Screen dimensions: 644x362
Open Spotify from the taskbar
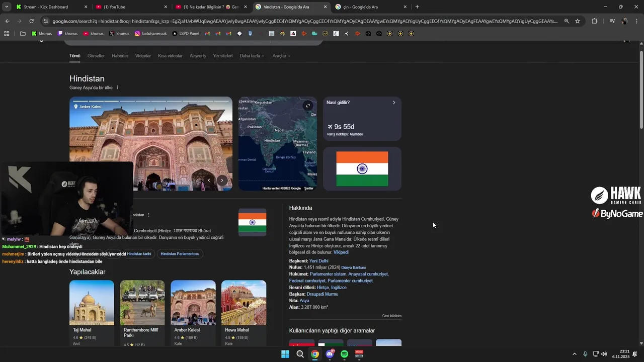(x=345, y=354)
